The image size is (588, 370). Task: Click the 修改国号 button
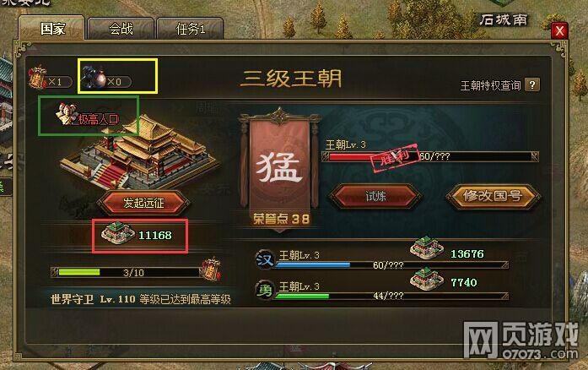tap(493, 196)
